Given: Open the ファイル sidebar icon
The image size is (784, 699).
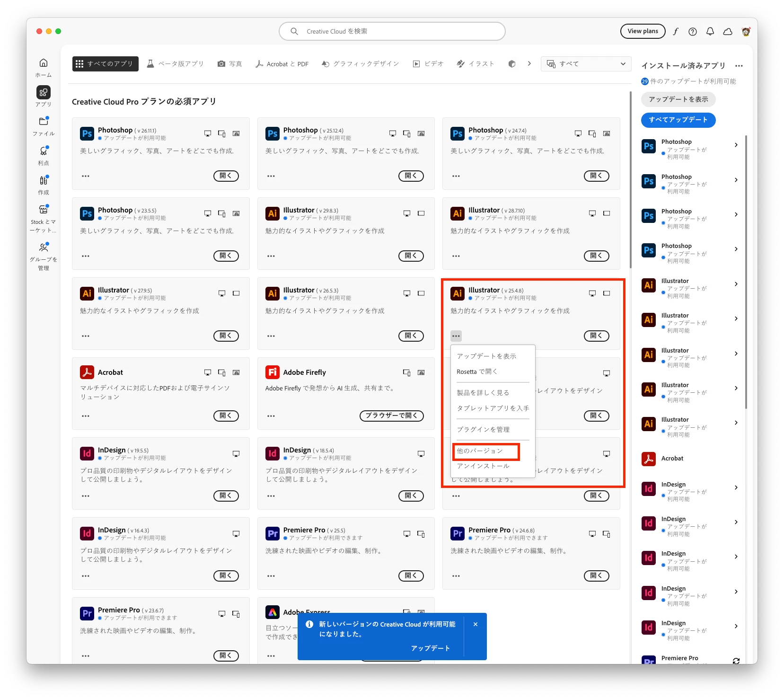Looking at the screenshot, I should click(44, 121).
